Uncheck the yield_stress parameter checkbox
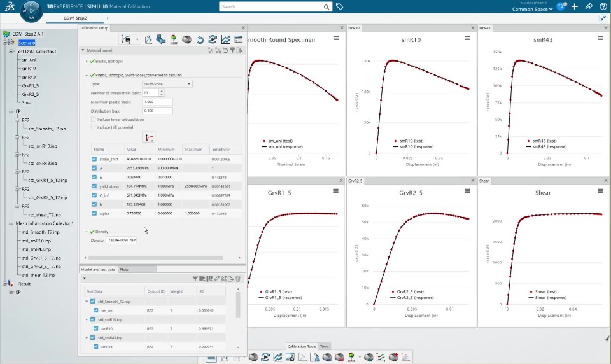 pyautogui.click(x=94, y=186)
